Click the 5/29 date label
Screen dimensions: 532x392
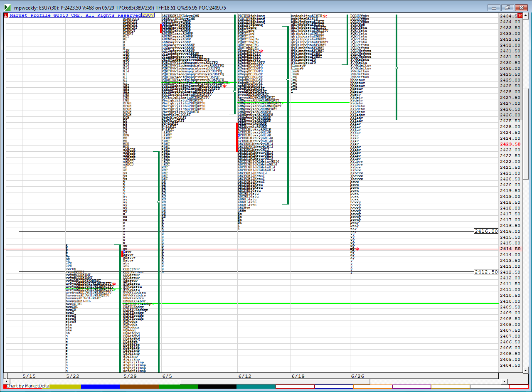point(130,376)
